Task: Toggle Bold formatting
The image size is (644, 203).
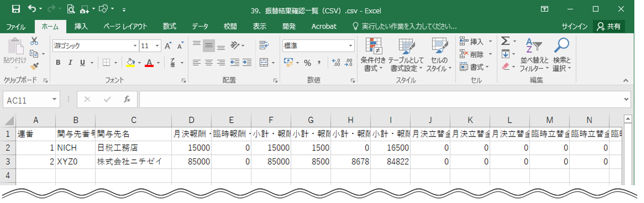Action: coord(58,63)
